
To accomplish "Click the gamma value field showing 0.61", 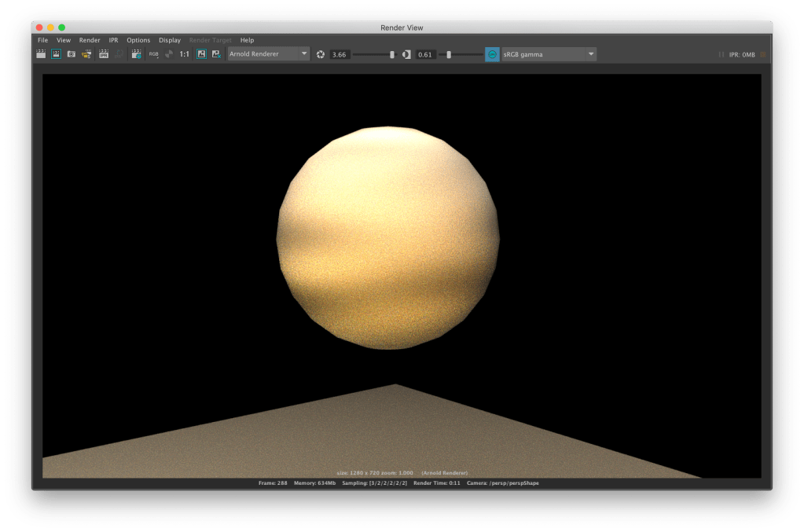I will pos(426,54).
